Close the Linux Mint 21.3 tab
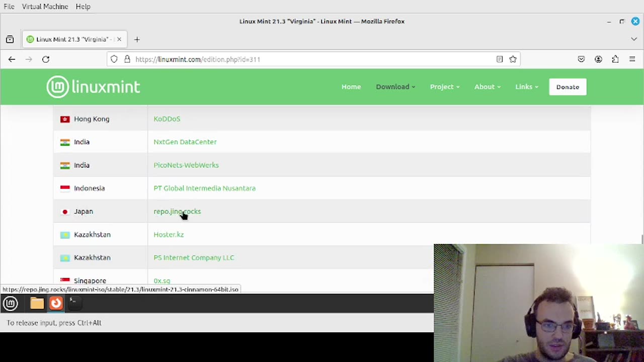 (x=119, y=39)
